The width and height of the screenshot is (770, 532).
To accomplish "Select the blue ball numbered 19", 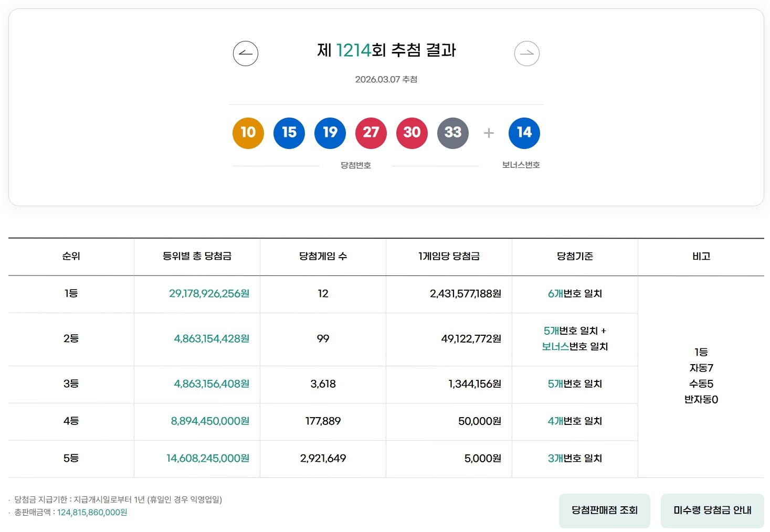I will coord(330,133).
